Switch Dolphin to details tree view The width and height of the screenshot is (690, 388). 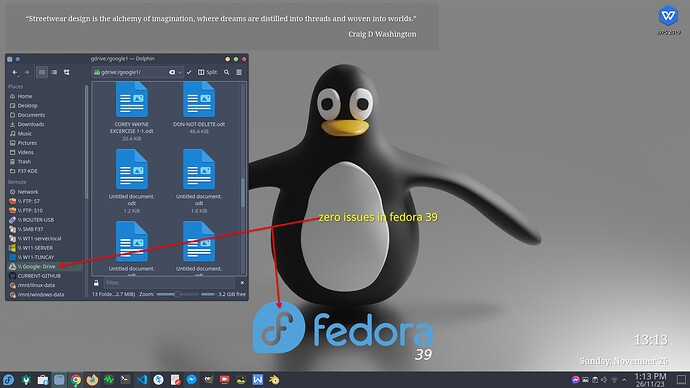66,72
